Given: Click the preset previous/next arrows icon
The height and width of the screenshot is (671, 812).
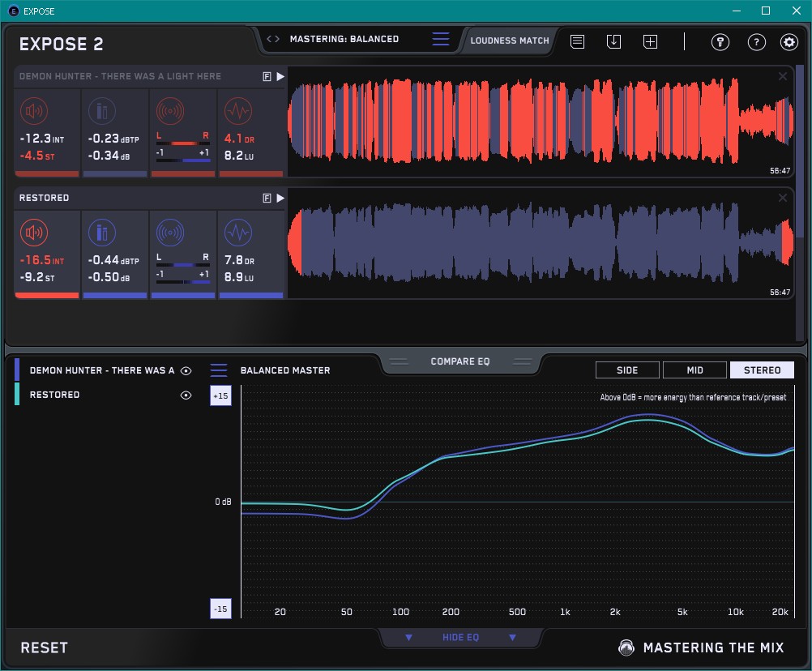Looking at the screenshot, I should 273,39.
